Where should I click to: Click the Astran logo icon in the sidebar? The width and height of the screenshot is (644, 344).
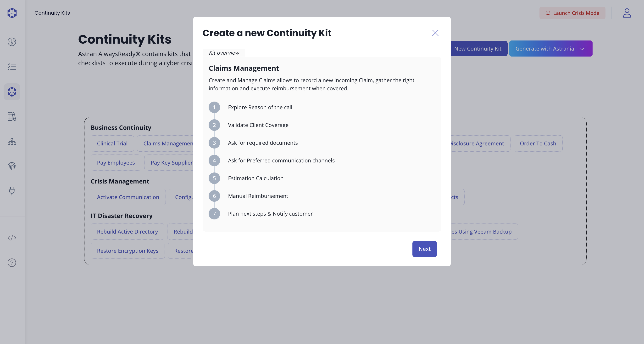(12, 13)
